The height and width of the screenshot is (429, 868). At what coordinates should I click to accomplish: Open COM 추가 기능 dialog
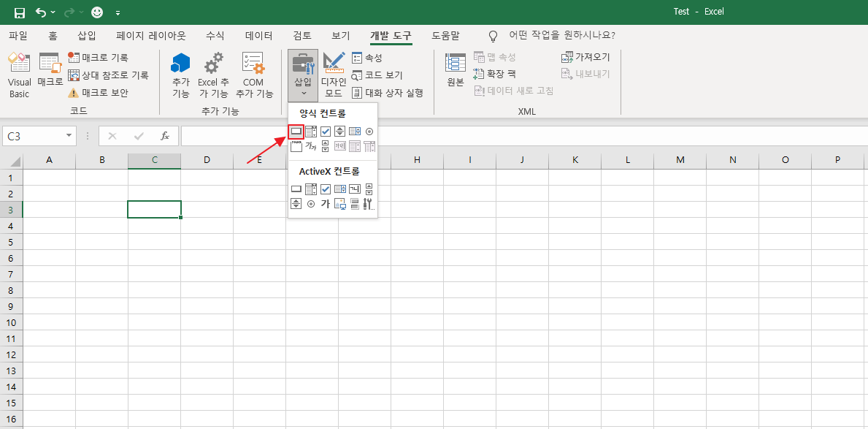point(254,75)
